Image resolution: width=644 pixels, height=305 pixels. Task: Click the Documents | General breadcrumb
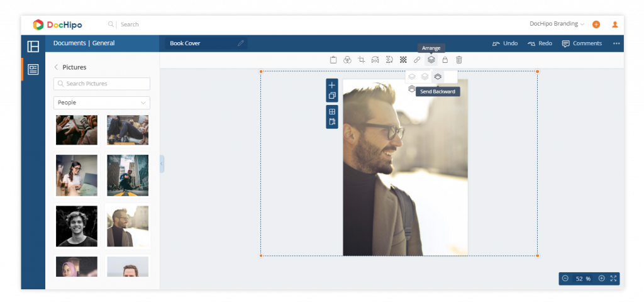(84, 43)
